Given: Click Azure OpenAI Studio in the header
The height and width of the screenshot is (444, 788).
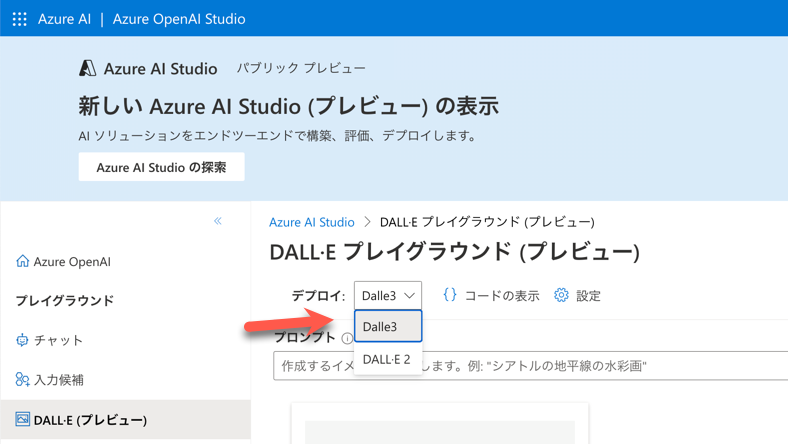Looking at the screenshot, I should (x=179, y=19).
